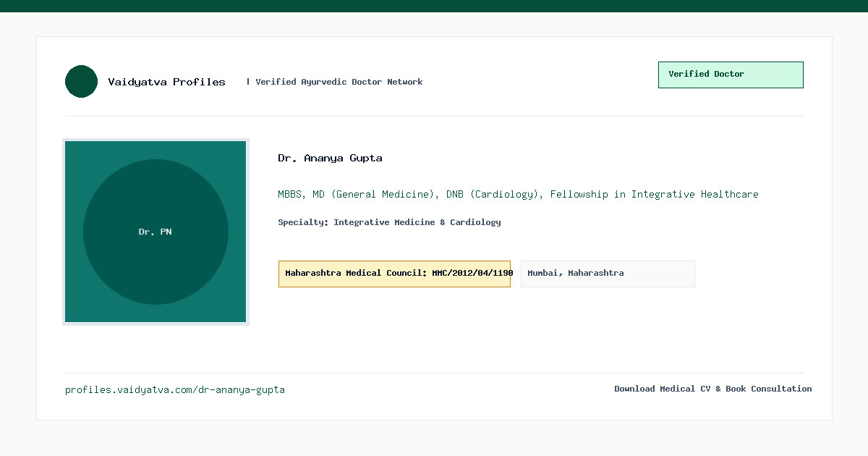Select the Verified Ayurvedic Doctor Network tagline
Viewport: 868px width, 456px height.
(x=339, y=82)
